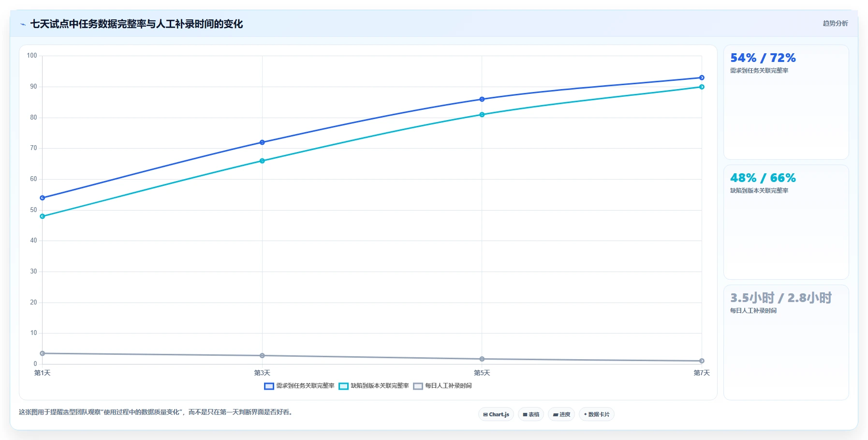Click the 第3天 x-axis label

[x=262, y=373]
